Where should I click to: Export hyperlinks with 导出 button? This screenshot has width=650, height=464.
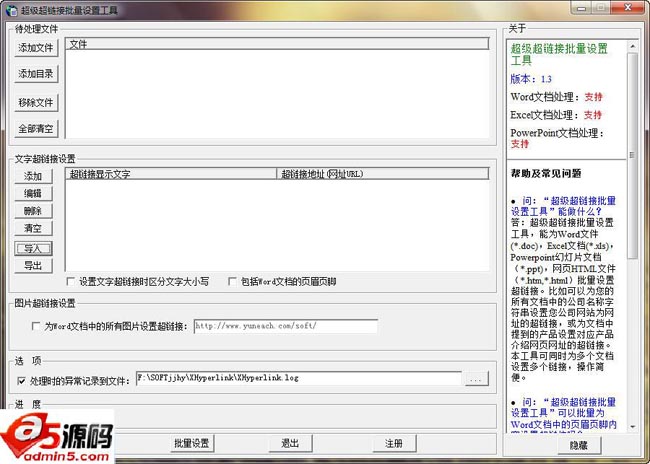pos(33,265)
